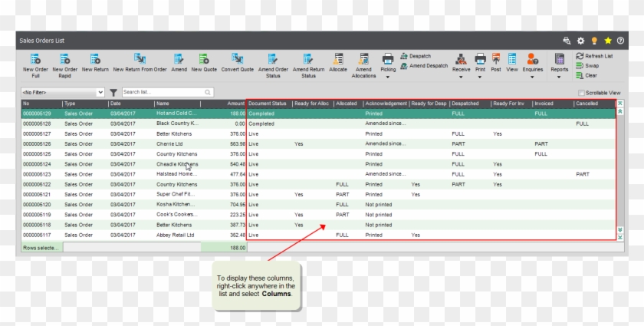
Task: Open the settings gear in title bar
Action: tap(580, 41)
